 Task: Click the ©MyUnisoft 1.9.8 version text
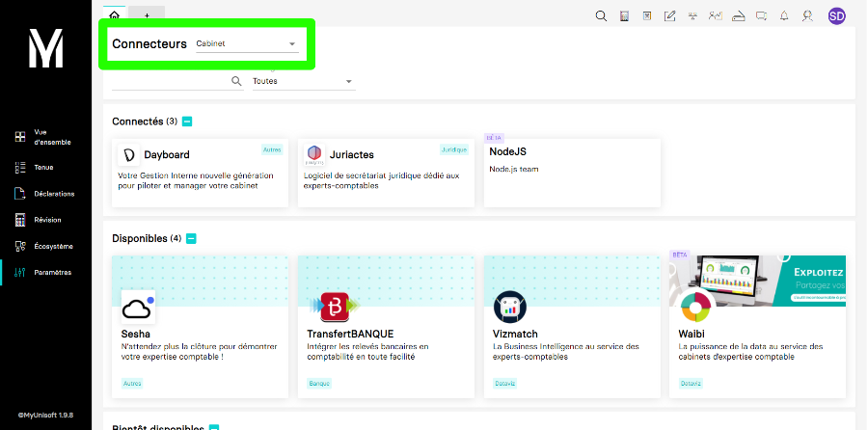tap(45, 414)
